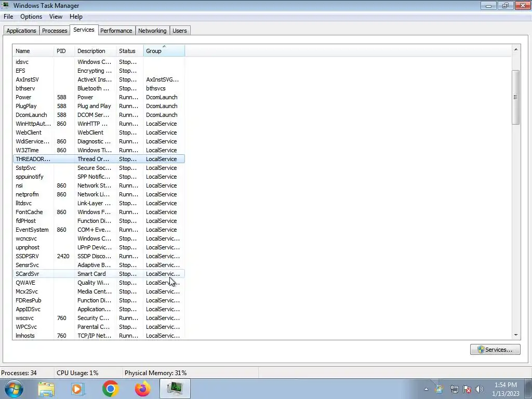Select the SSDPSRV service row
Viewport: 532px width, 399px height.
[x=99, y=256]
